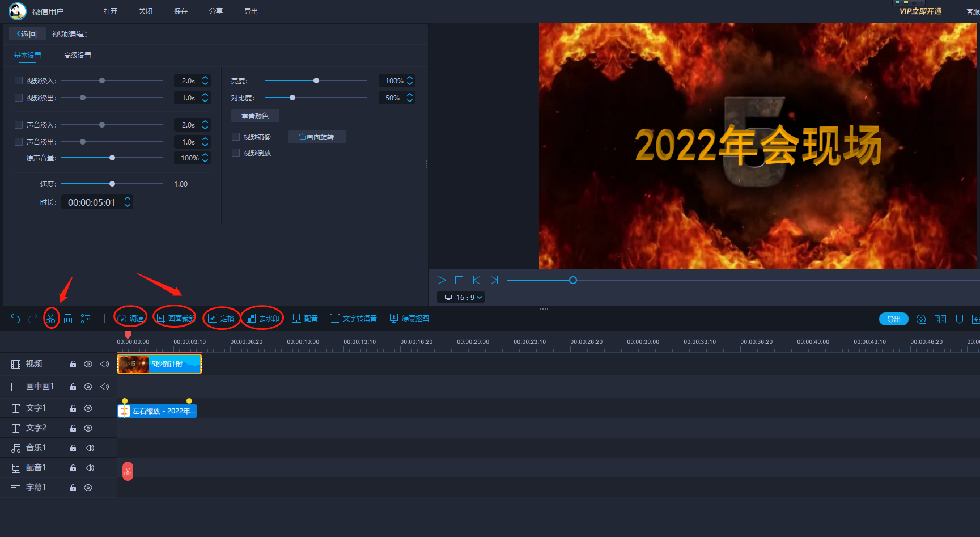The width and height of the screenshot is (980, 537).
Task: Click the 定格 freeze frame tool
Action: tap(220, 319)
